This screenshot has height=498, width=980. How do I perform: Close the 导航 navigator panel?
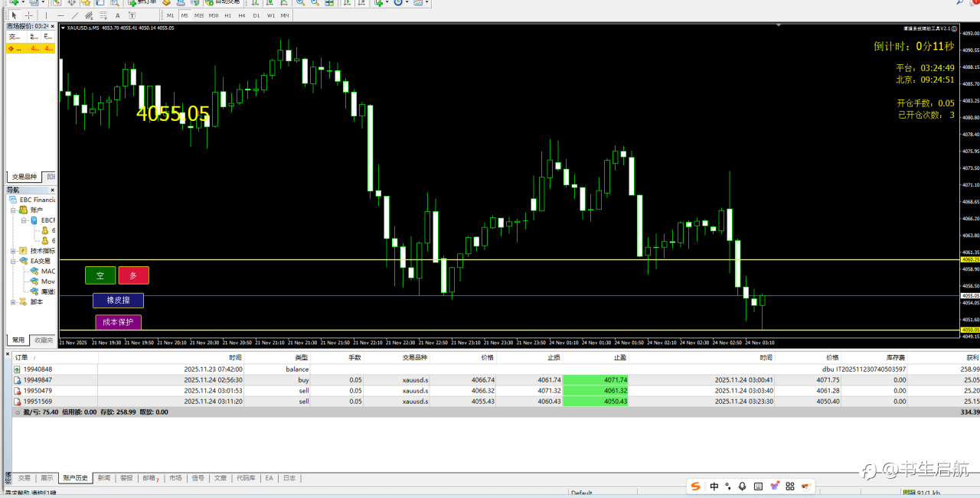point(53,190)
